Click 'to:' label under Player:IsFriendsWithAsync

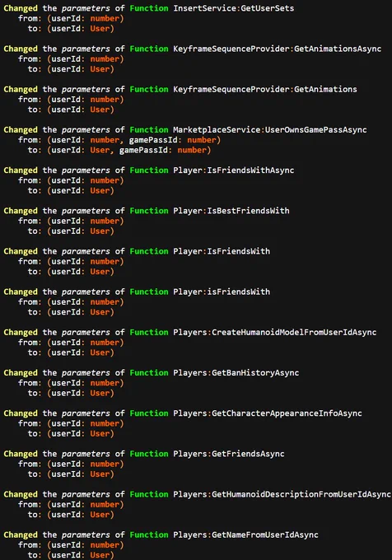coord(35,191)
